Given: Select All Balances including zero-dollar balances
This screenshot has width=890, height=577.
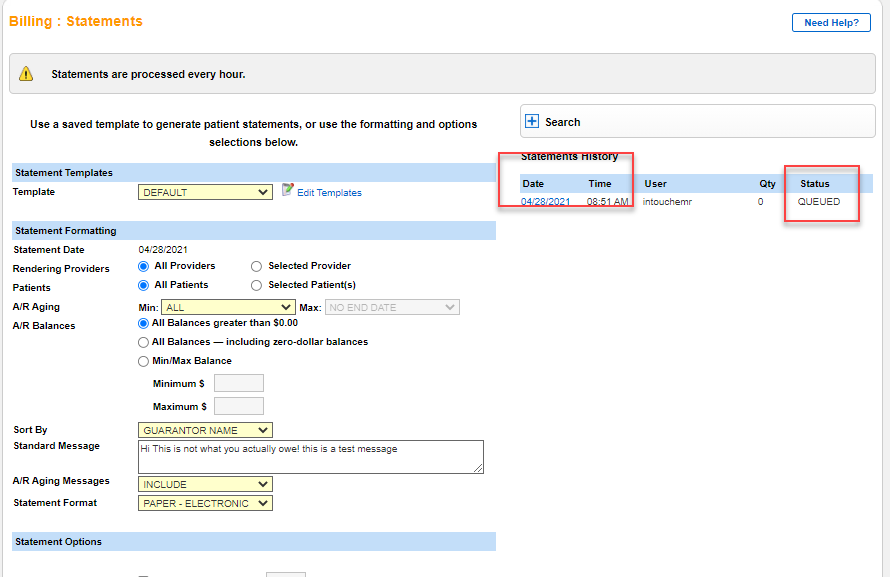Looking at the screenshot, I should [144, 342].
